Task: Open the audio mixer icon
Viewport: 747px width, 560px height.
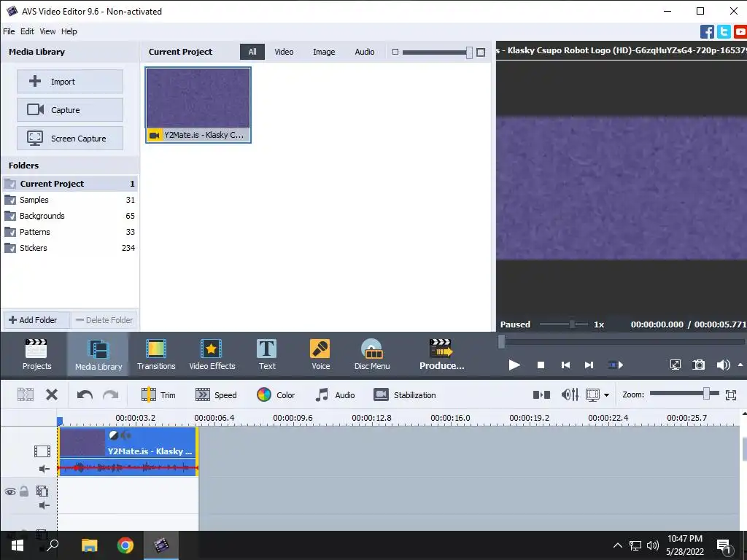Action: click(570, 394)
